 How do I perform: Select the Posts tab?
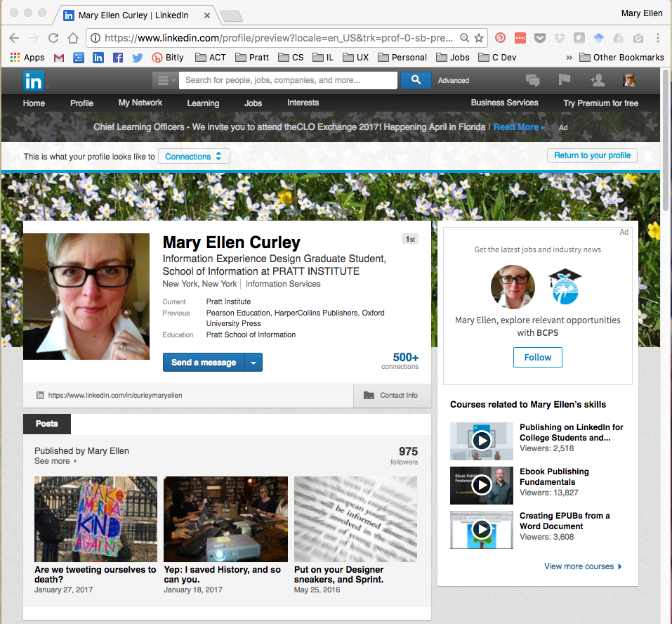coord(47,424)
